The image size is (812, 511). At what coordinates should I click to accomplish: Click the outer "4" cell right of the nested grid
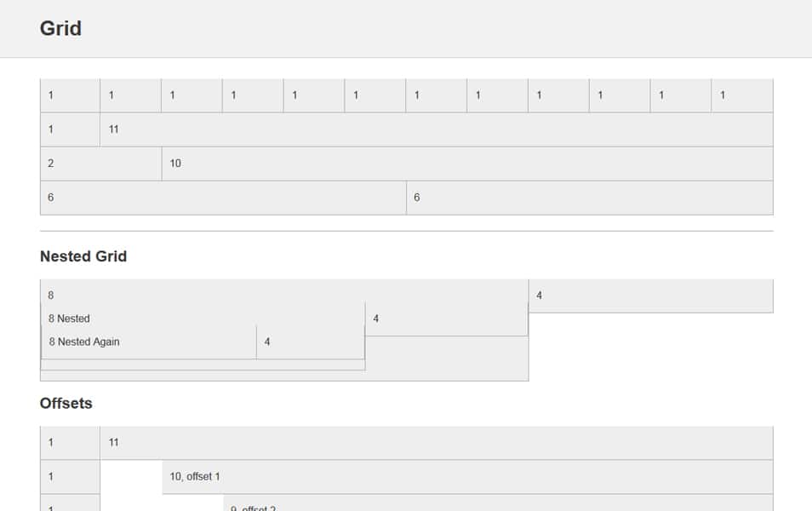pos(650,296)
